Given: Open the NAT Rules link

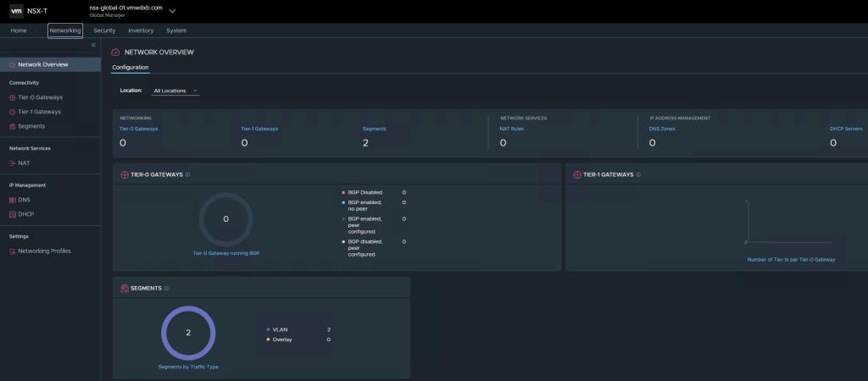Looking at the screenshot, I should point(513,129).
